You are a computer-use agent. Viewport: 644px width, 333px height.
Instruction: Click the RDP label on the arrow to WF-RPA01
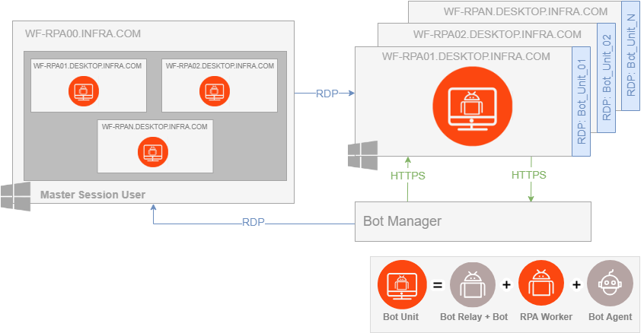327,94
